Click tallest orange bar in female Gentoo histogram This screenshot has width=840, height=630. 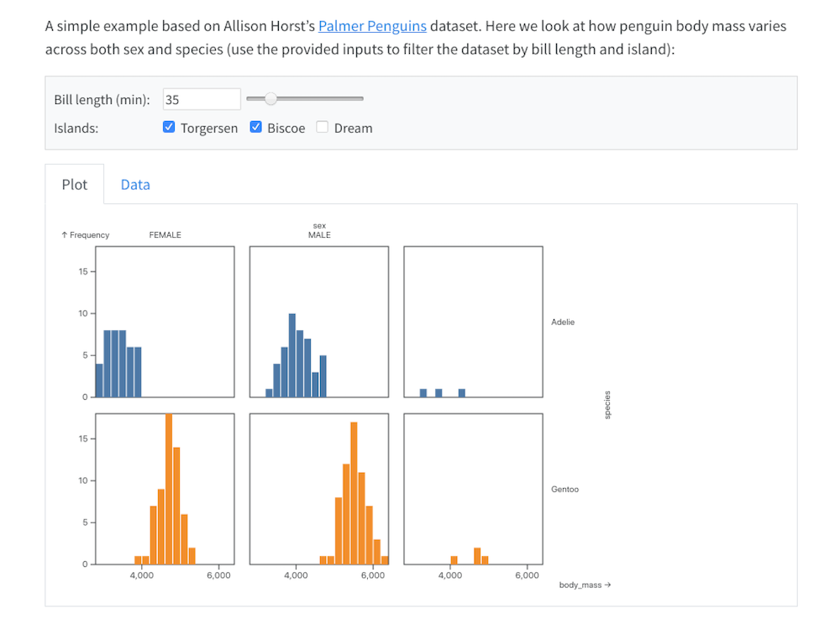coord(169,489)
